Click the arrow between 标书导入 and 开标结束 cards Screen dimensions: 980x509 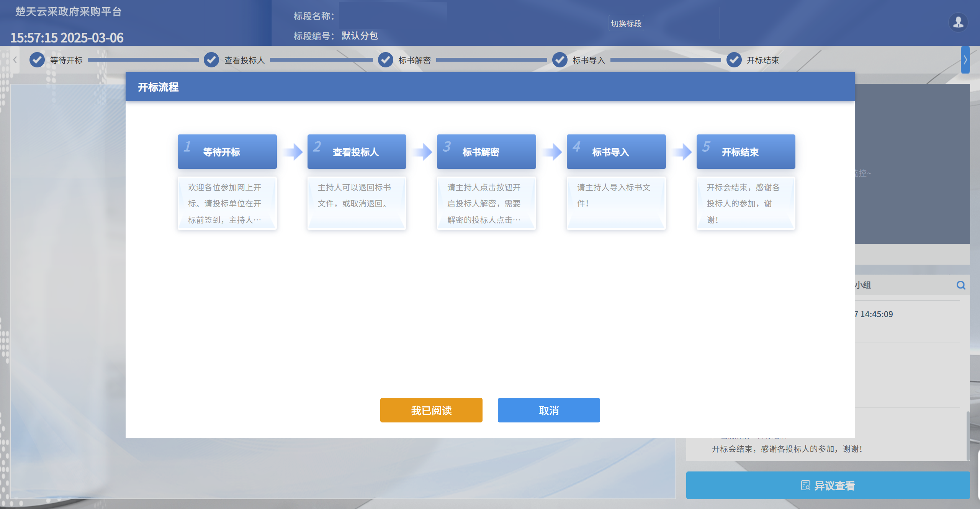(681, 151)
